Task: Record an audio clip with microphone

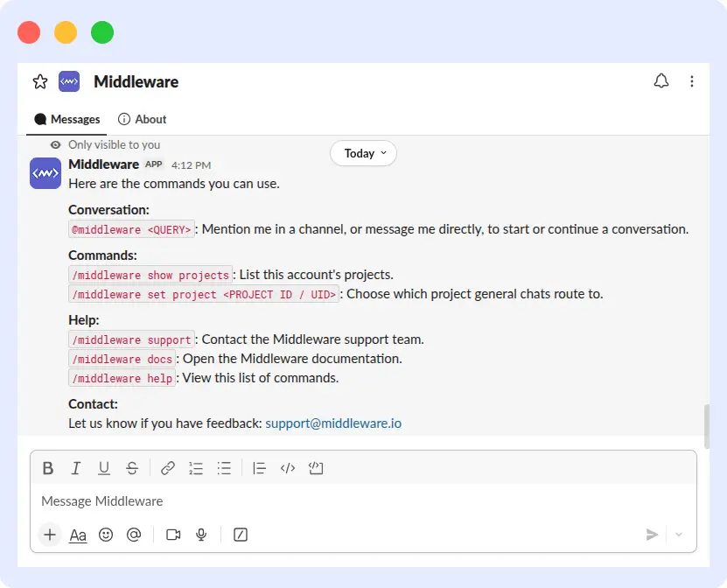Action: 201,535
